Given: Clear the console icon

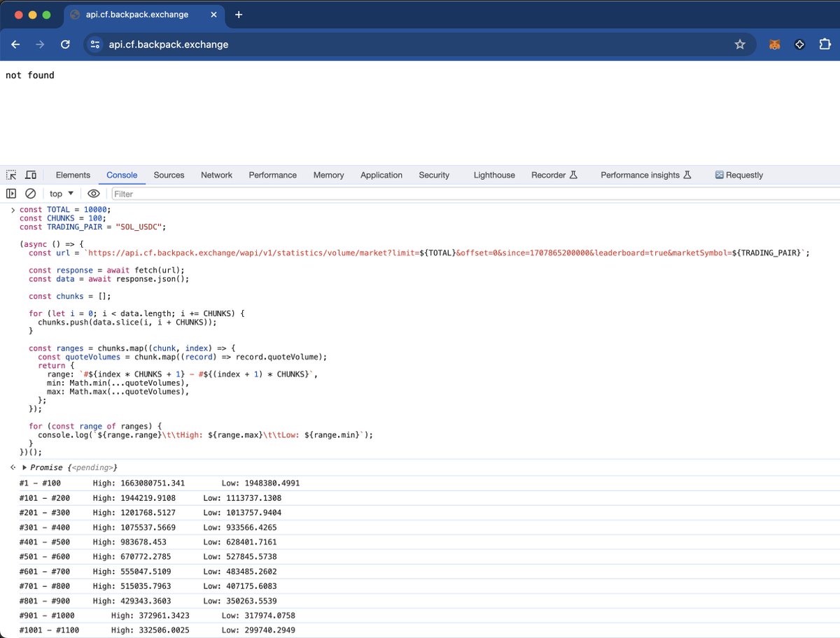Looking at the screenshot, I should [x=30, y=194].
